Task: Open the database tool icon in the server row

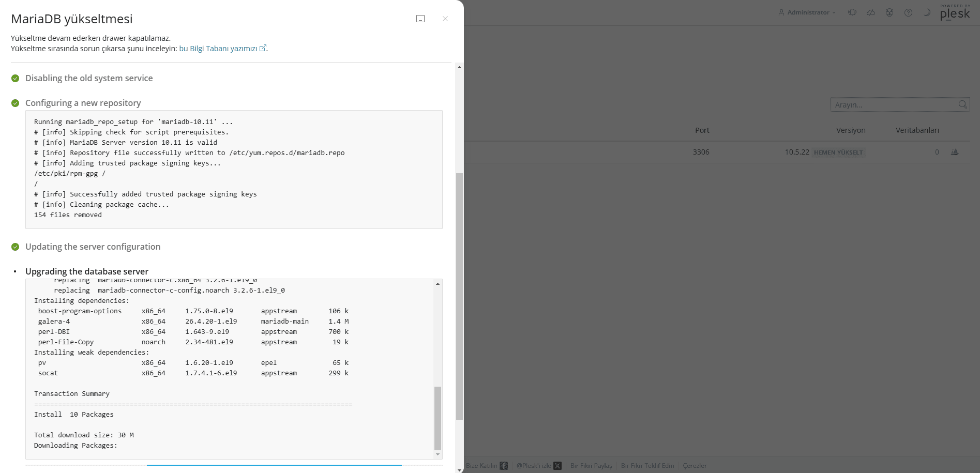Action: 955,152
